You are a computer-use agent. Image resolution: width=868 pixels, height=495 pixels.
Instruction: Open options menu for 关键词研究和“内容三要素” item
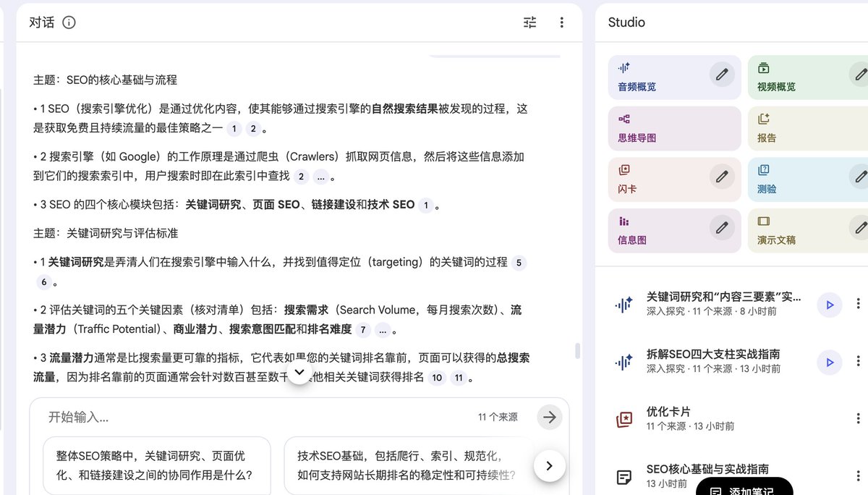tap(858, 304)
